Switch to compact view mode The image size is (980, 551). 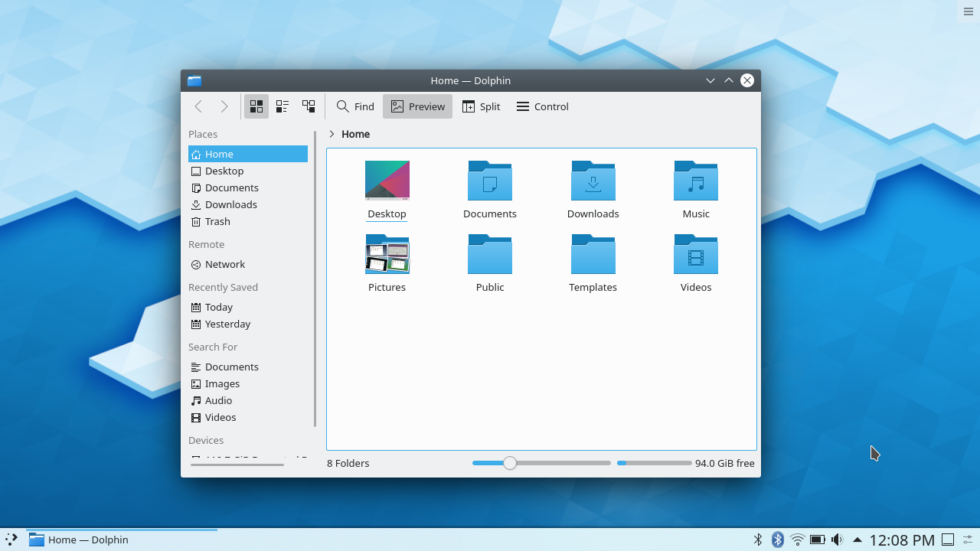coord(283,106)
